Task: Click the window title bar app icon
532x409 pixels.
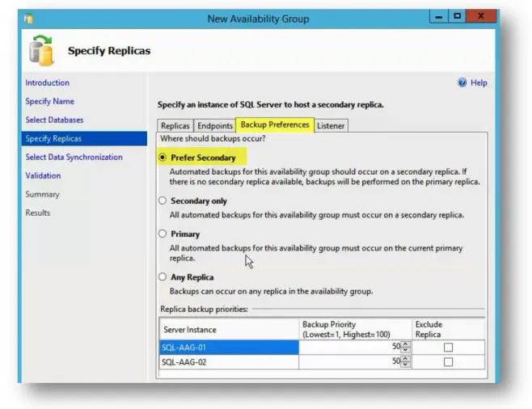Action: pyautogui.click(x=29, y=19)
